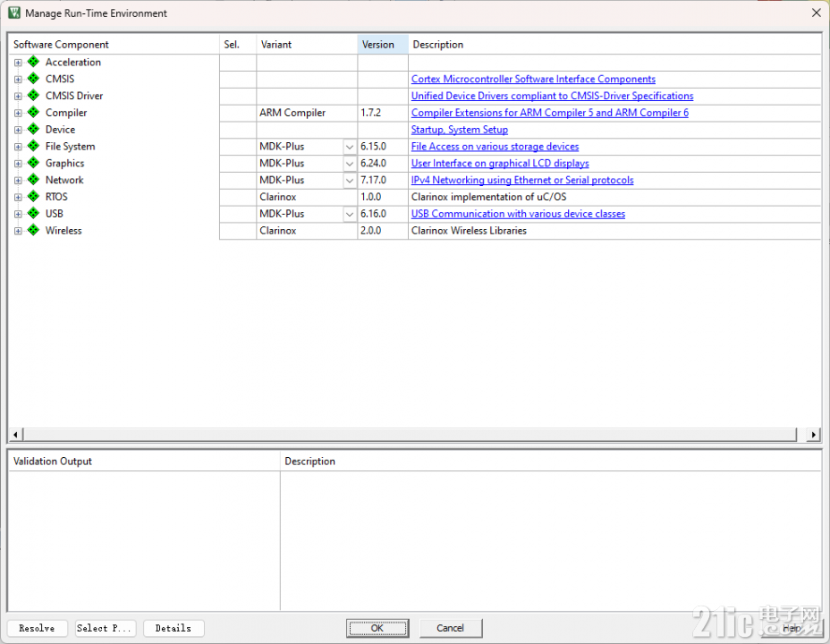This screenshot has width=830, height=644.
Task: Open User Interface on graphical LCD displays link
Action: click(500, 164)
